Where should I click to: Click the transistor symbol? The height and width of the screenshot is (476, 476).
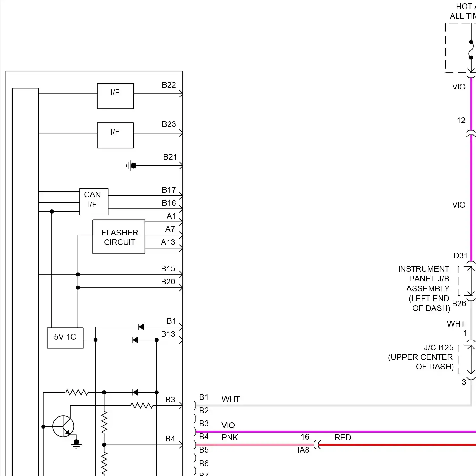coord(63,426)
